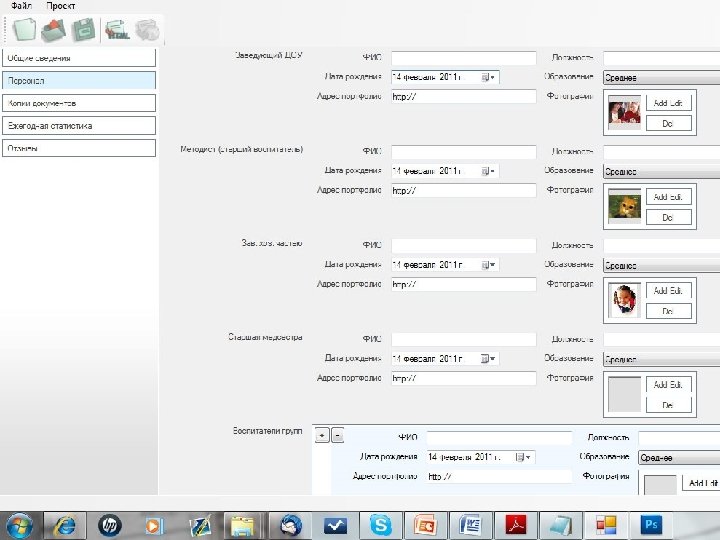The height and width of the screenshot is (540, 720).
Task: Go to the Копии документов section
Action: click(x=79, y=103)
